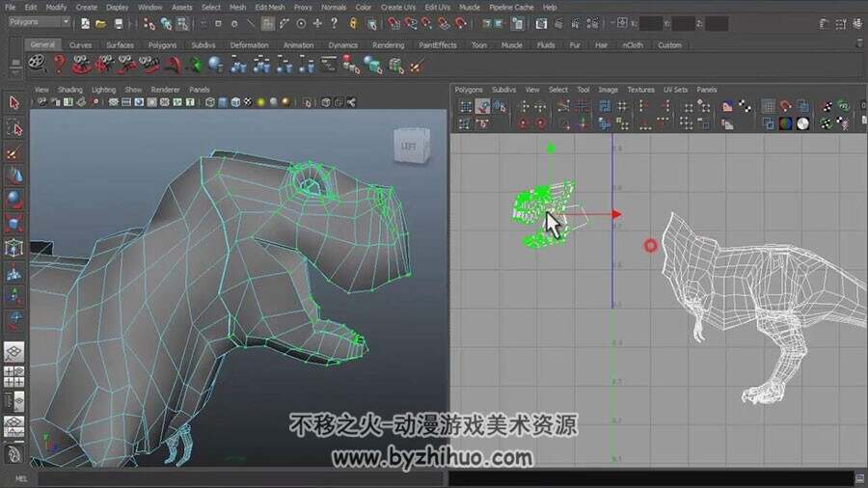This screenshot has width=868, height=488.
Task: Open the UV editor Image menu
Action: click(608, 89)
